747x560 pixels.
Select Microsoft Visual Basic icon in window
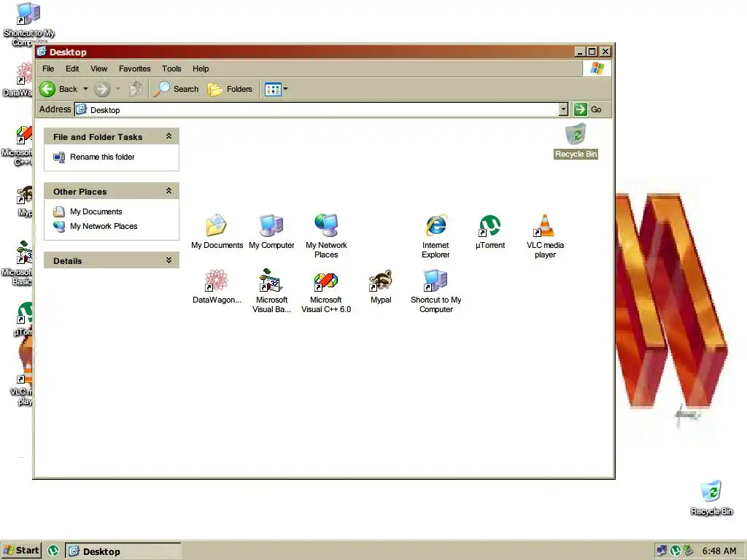[x=271, y=291]
